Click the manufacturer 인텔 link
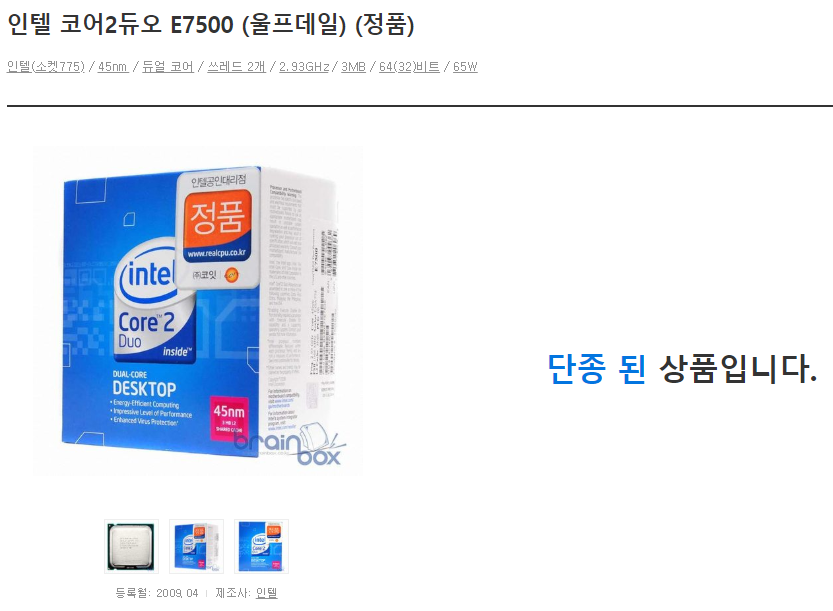The width and height of the screenshot is (833, 611). (x=266, y=593)
